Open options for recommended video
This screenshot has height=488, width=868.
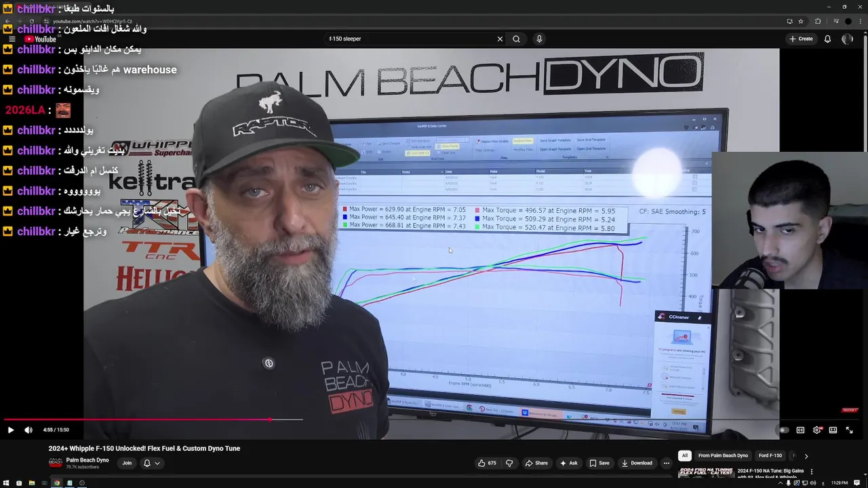click(811, 471)
